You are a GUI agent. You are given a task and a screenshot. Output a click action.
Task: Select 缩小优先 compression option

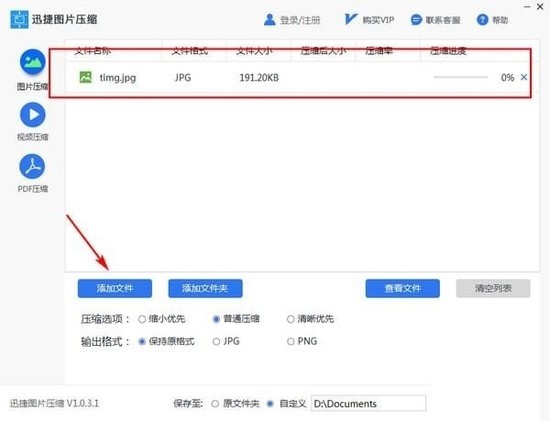point(142,319)
